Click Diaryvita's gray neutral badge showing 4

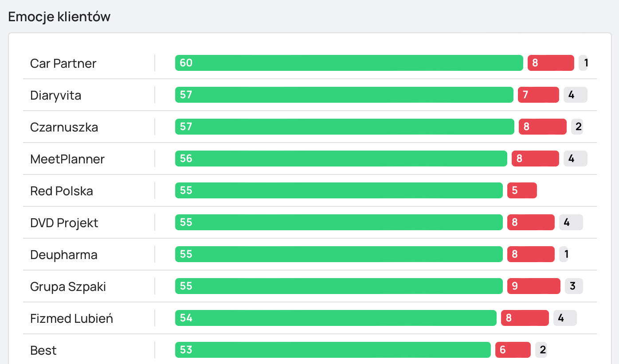click(575, 95)
